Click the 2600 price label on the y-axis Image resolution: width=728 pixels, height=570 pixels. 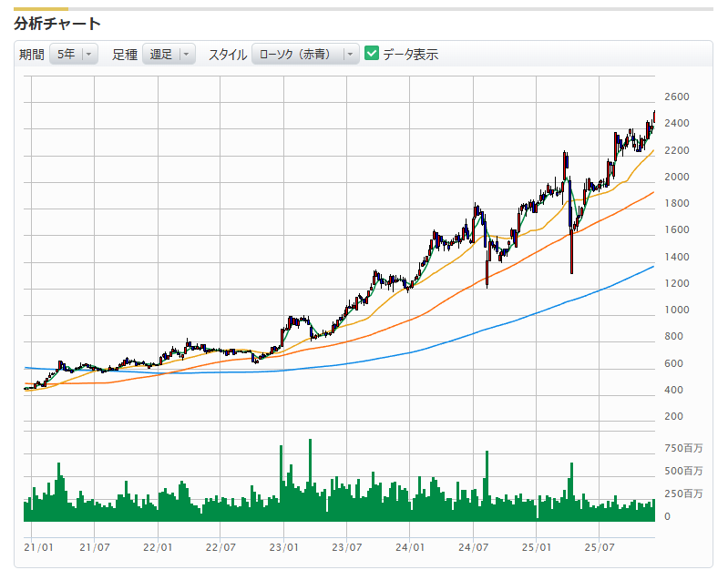pos(677,97)
